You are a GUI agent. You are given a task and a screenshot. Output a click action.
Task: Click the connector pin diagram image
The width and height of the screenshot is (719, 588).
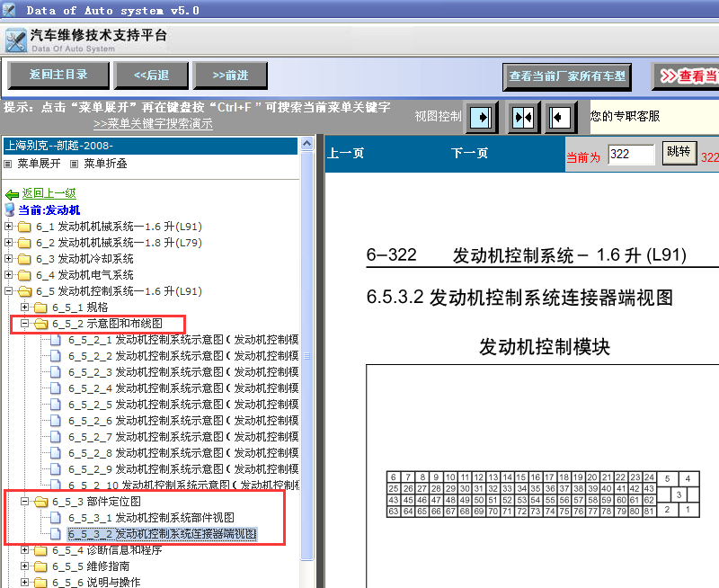(543, 494)
